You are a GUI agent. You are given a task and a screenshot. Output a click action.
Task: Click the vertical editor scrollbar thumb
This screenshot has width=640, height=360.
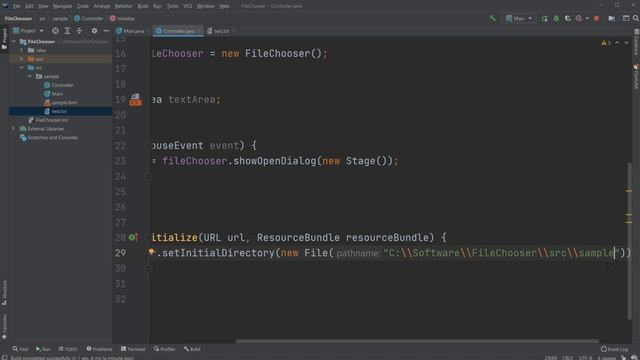[x=629, y=241]
